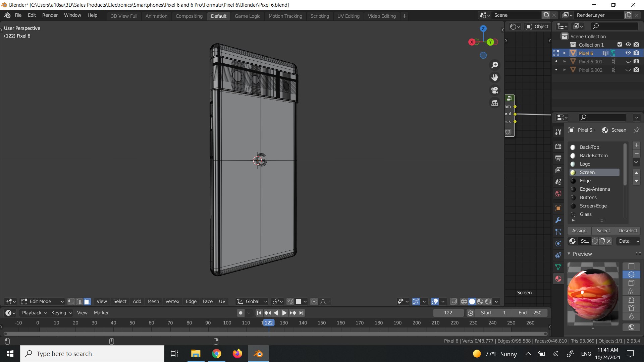
Task: Click Deselect material button
Action: [x=628, y=231]
